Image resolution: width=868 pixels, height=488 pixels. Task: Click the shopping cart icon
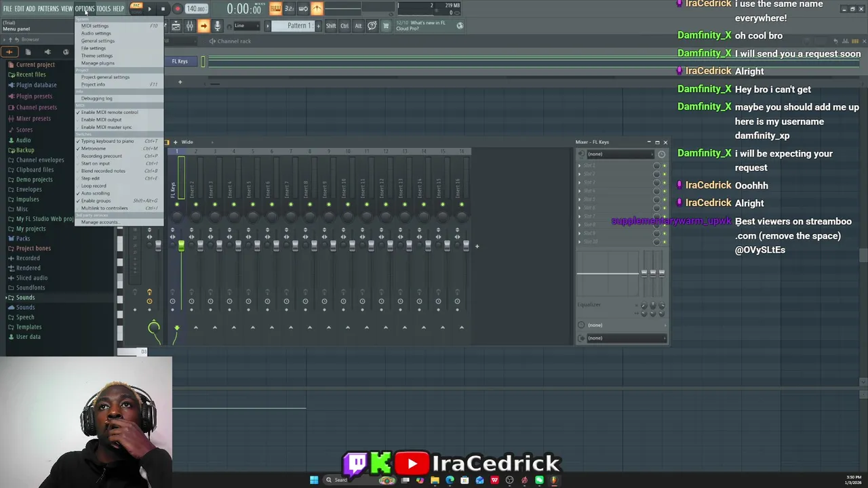[x=385, y=26]
